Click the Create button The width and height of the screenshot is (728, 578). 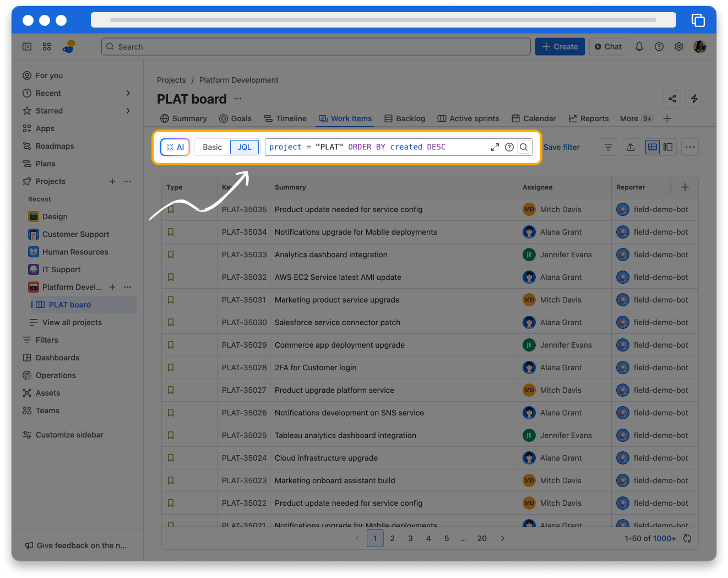[x=560, y=47]
